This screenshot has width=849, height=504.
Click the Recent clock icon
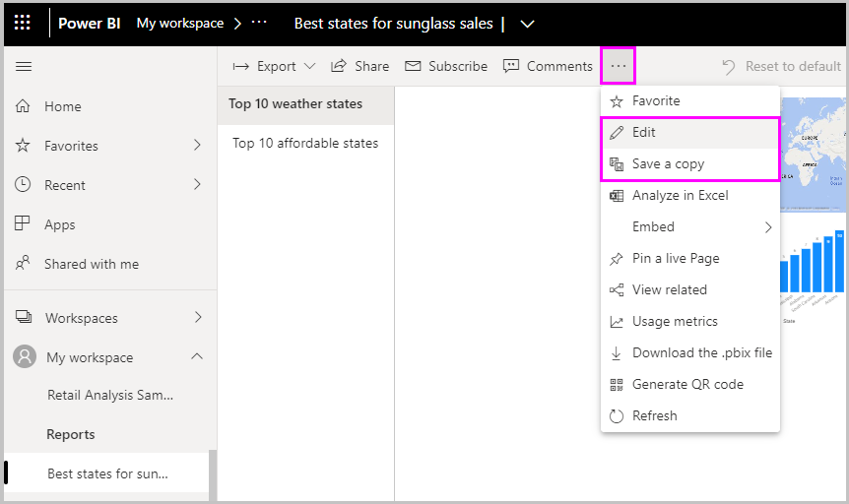pyautogui.click(x=23, y=184)
